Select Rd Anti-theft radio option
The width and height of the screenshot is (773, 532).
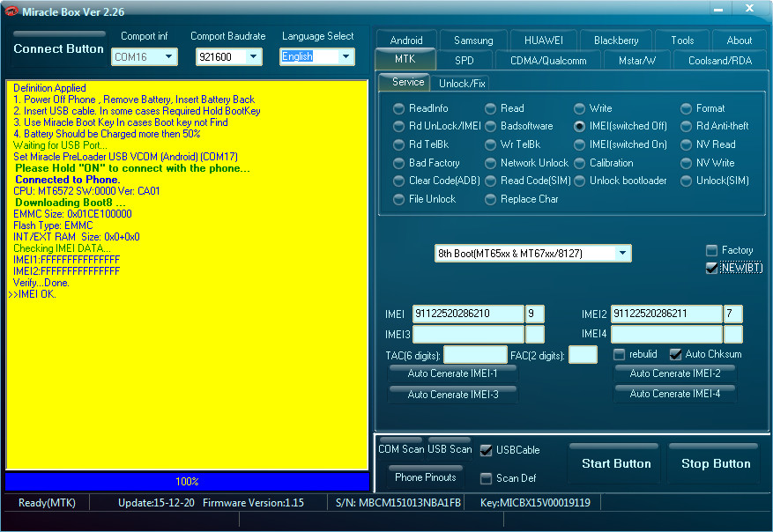(714, 126)
